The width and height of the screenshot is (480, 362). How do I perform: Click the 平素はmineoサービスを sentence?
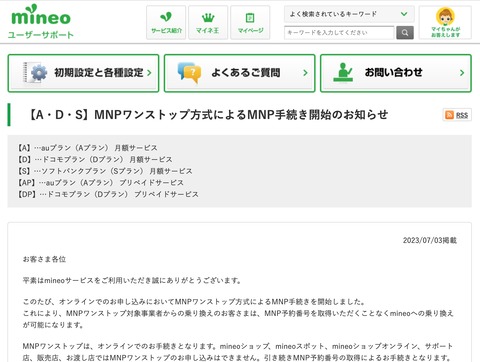coord(132,280)
